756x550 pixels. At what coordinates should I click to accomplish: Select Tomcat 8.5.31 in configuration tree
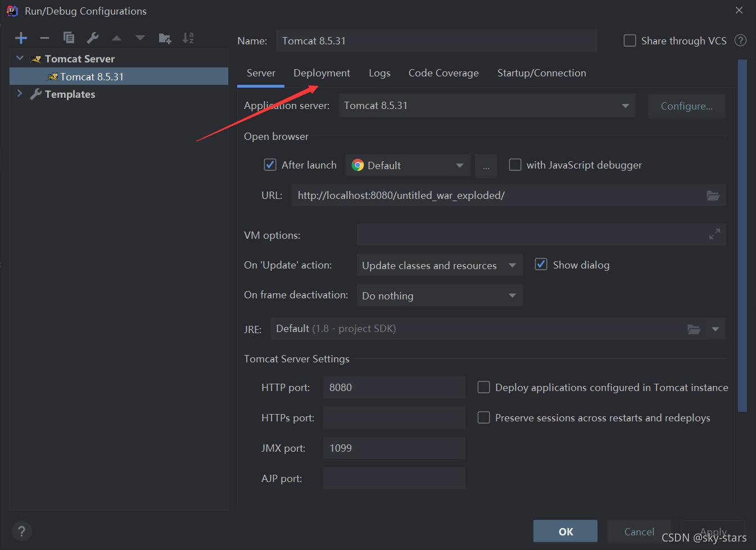pos(119,76)
